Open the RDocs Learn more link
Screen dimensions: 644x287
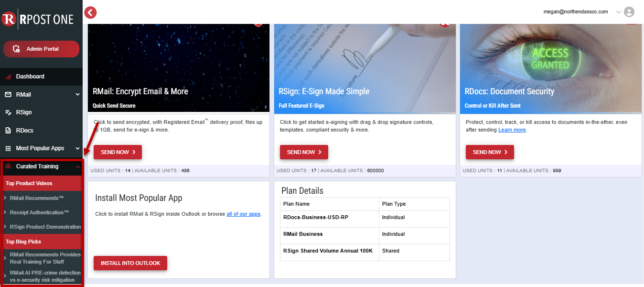tap(512, 130)
